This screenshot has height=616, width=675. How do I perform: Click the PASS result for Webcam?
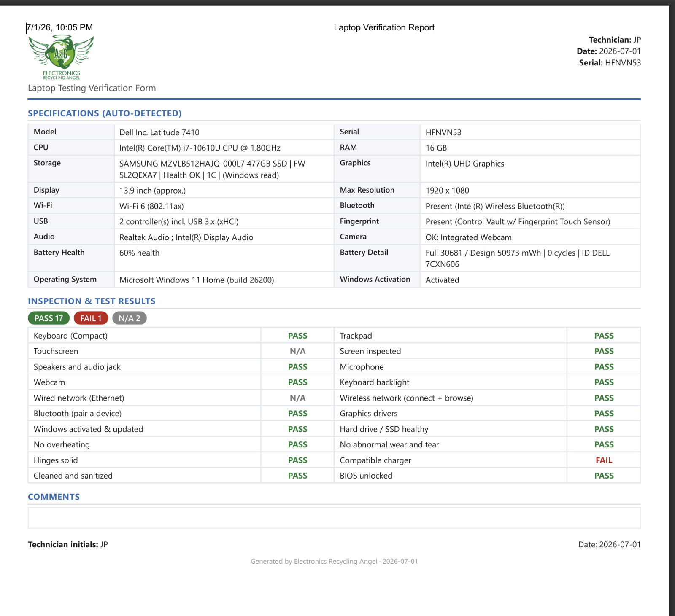(298, 382)
